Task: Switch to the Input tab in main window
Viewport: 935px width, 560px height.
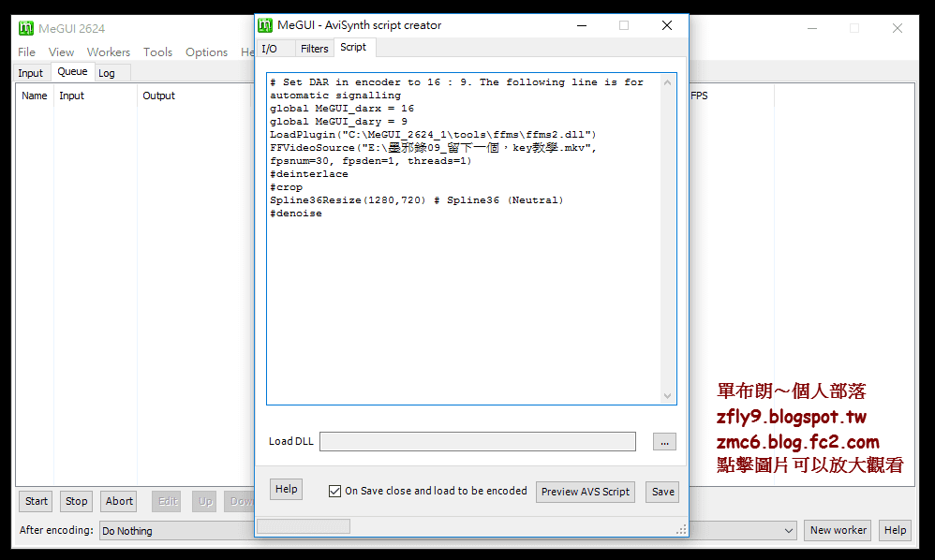Action: coord(30,73)
